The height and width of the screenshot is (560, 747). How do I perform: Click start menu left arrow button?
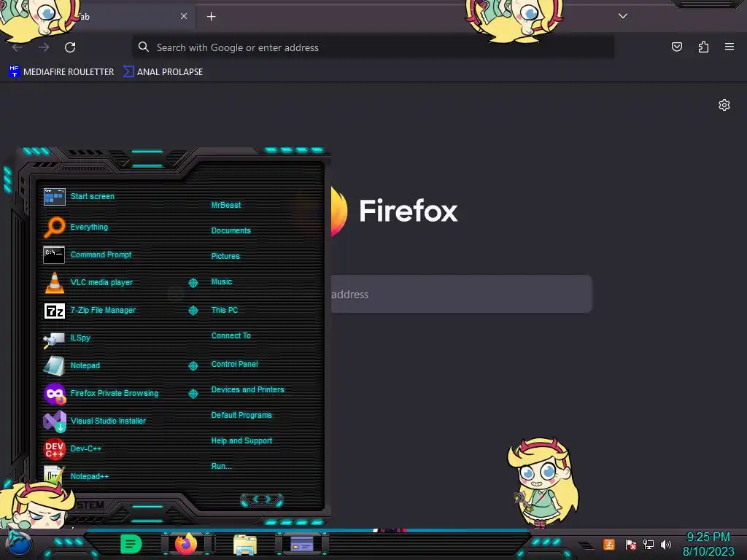point(255,499)
